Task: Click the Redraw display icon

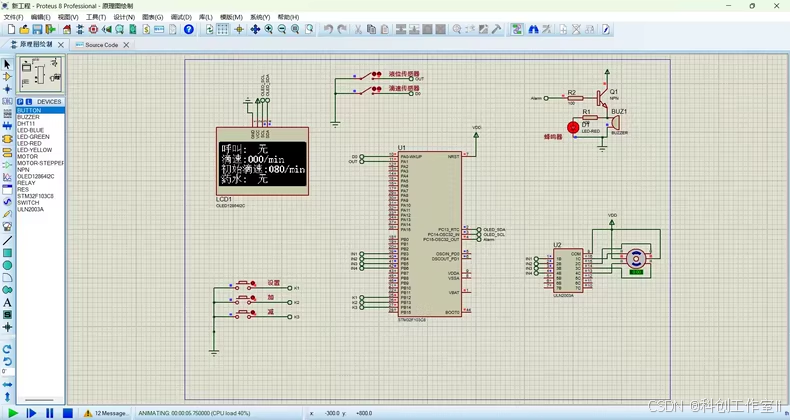Action: [x=210, y=30]
